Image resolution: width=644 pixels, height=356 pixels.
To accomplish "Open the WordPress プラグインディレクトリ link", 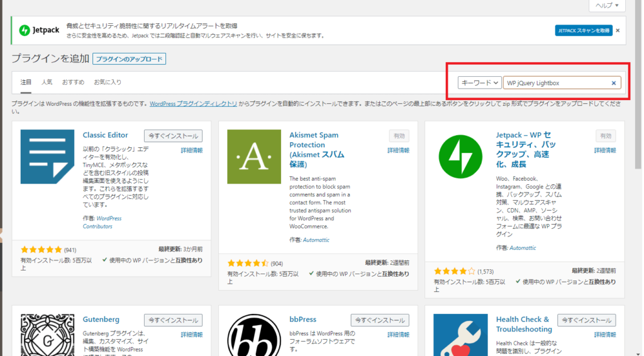I will (193, 103).
